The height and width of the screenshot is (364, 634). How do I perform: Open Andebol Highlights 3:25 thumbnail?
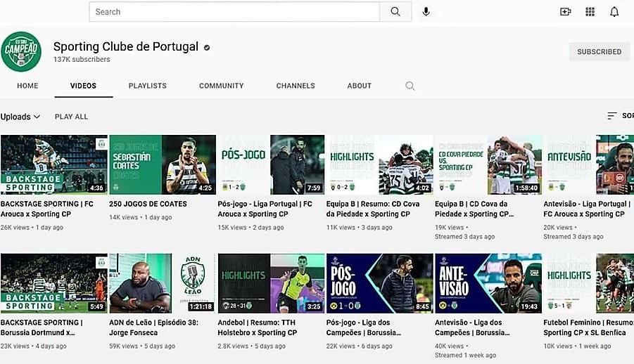[271, 283]
